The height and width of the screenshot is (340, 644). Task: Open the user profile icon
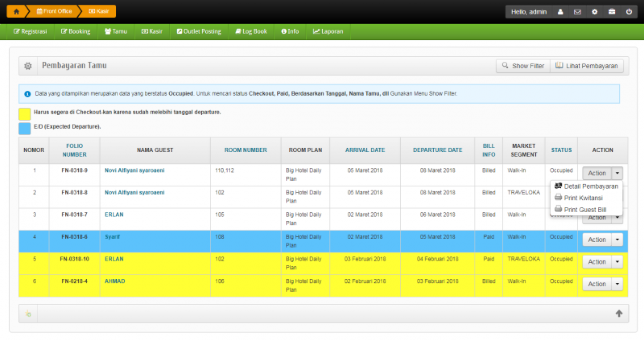(x=560, y=12)
